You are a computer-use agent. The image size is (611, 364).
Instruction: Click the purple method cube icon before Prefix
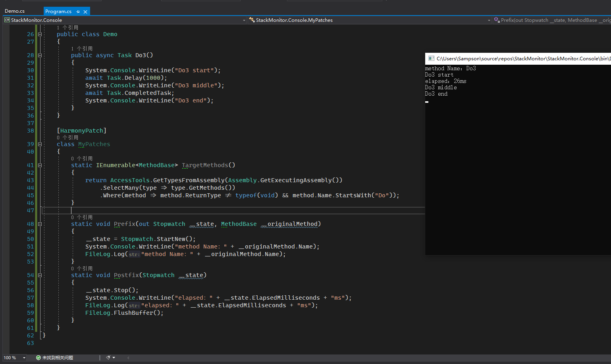[496, 19]
